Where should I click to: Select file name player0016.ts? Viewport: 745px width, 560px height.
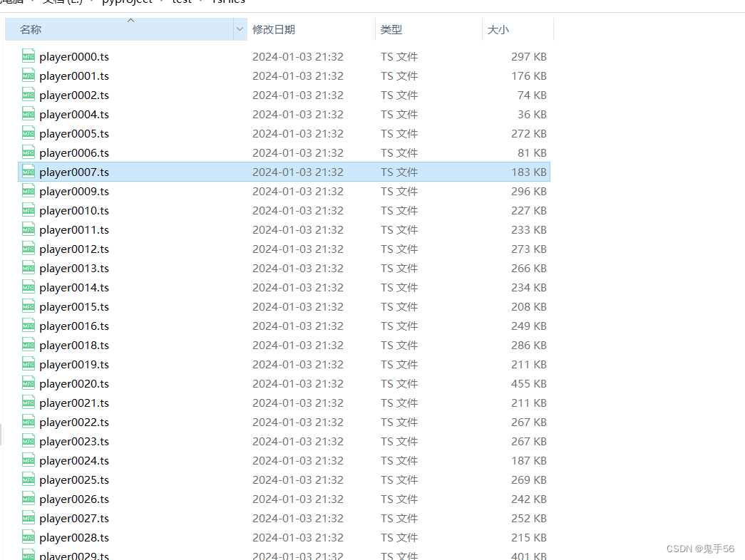click(x=74, y=326)
